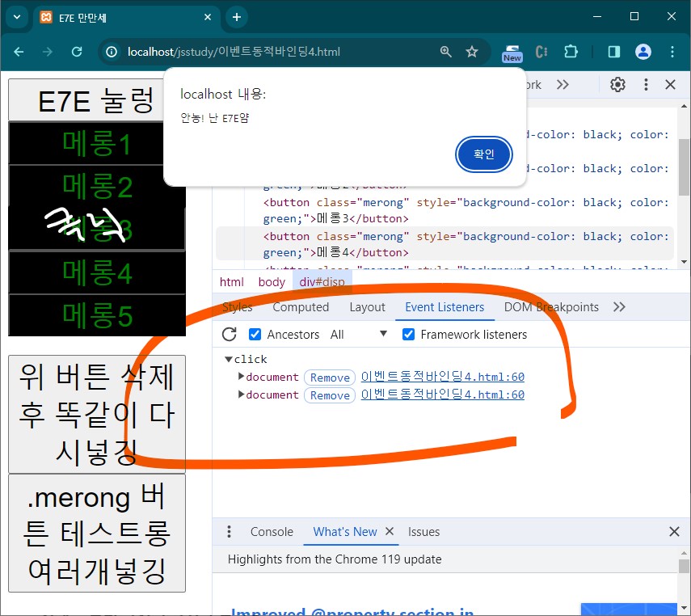Expand the second document listener entry
The width and height of the screenshot is (691, 616).
click(241, 394)
